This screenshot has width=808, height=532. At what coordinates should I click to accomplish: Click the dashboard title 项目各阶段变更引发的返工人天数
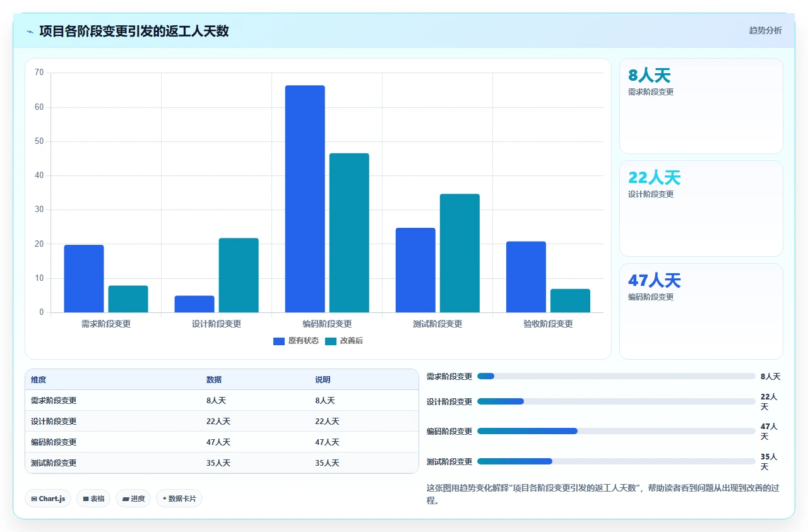[x=134, y=31]
